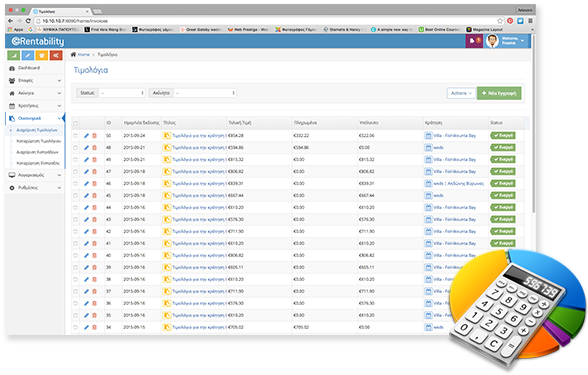Open invoice title link in row ID 50
Viewport: 588px width, 375px height.
coord(199,136)
